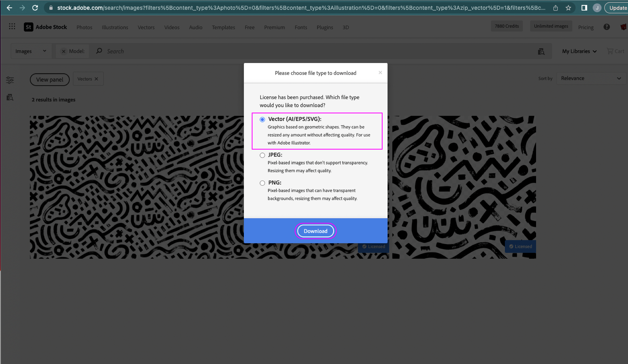The width and height of the screenshot is (628, 364).
Task: Bookmark page with star icon
Action: (x=568, y=8)
